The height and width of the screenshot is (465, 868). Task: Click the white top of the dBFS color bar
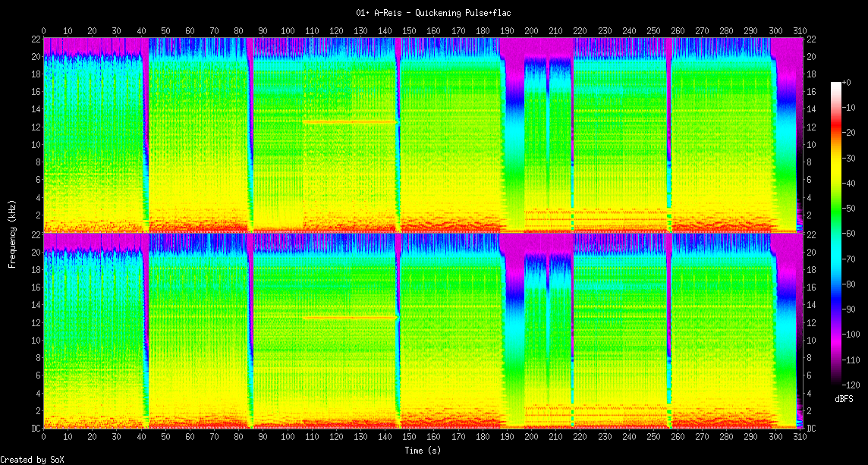[836, 84]
